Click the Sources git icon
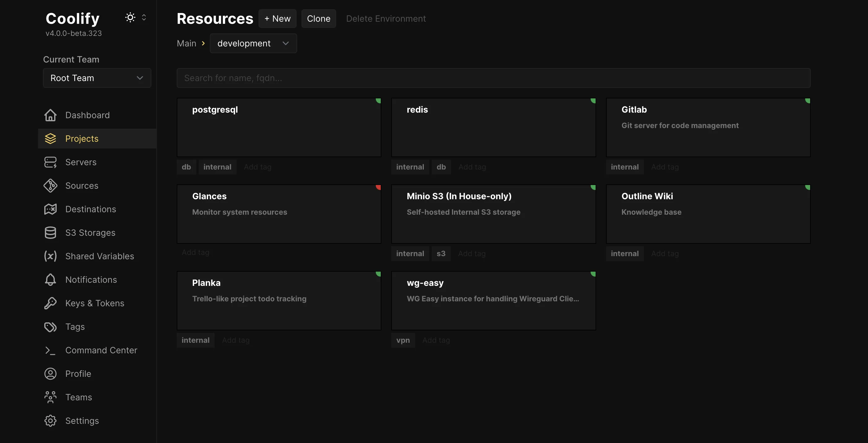868x443 pixels. click(x=50, y=186)
